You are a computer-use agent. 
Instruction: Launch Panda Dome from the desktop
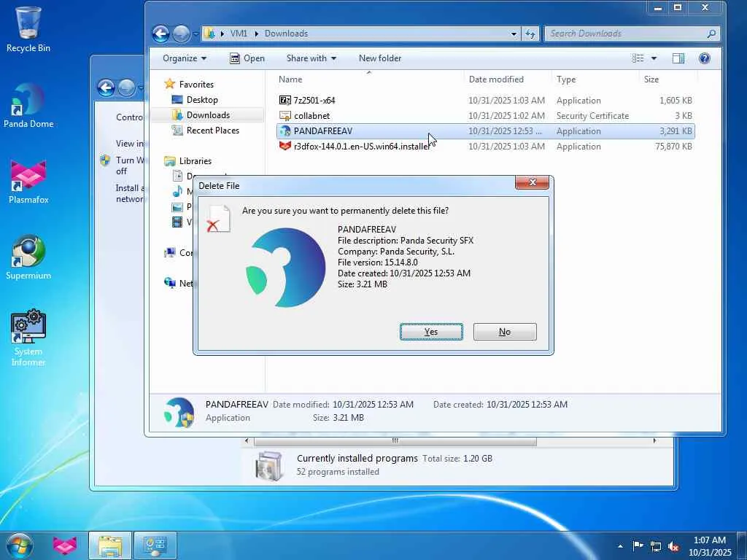28,105
